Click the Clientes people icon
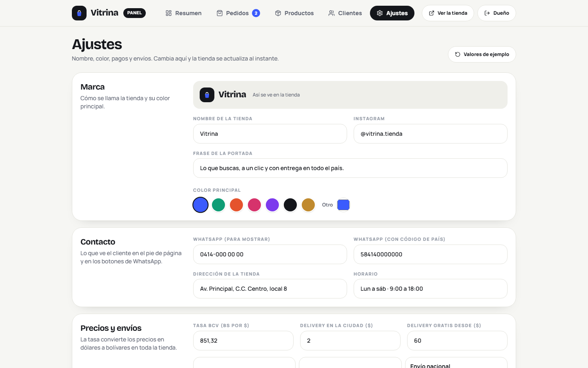This screenshot has width=588, height=368. click(x=332, y=13)
